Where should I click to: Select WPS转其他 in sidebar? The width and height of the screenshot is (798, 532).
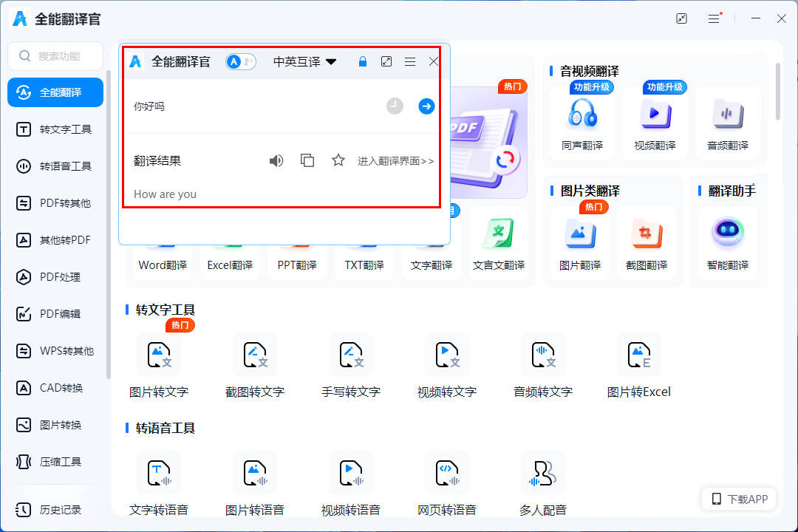click(x=55, y=351)
